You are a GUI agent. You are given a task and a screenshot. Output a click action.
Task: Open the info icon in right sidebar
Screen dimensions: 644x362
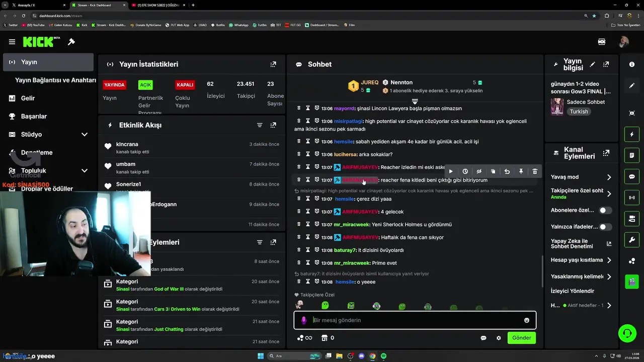[632, 64]
